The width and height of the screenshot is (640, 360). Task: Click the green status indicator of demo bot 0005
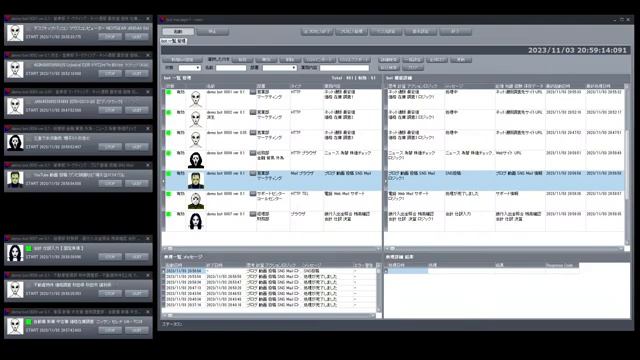click(x=169, y=174)
